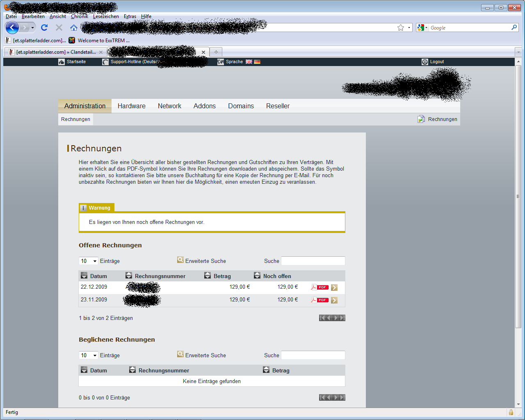Click arrow icon next to 23.11.2009 invoice
This screenshot has width=525, height=420.
coord(334,300)
